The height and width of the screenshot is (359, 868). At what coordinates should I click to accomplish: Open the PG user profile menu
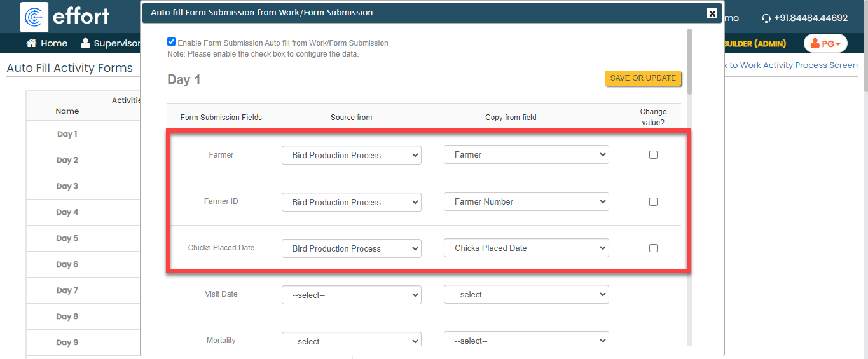click(825, 44)
